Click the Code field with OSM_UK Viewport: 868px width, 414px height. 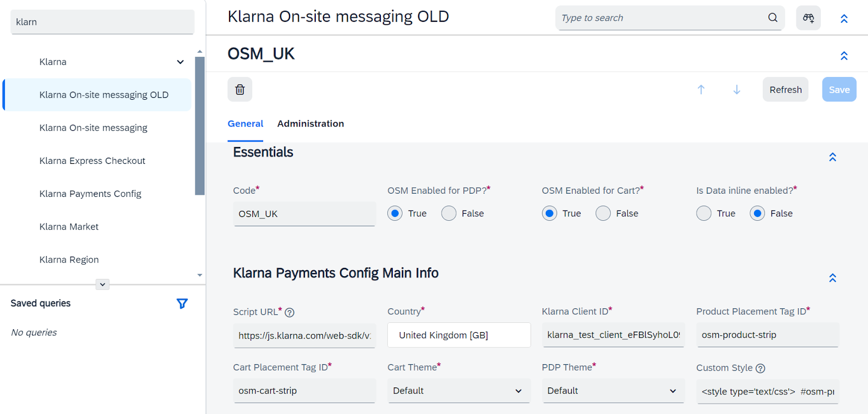point(304,214)
